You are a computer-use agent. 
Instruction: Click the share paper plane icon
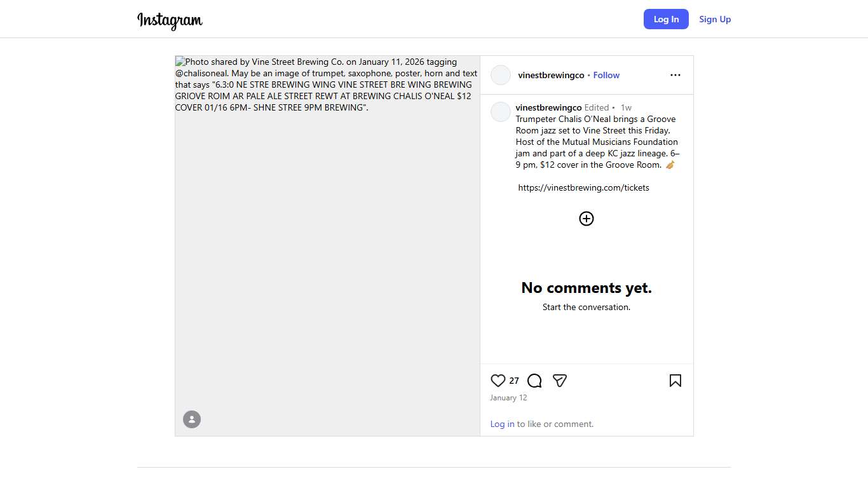click(x=560, y=381)
